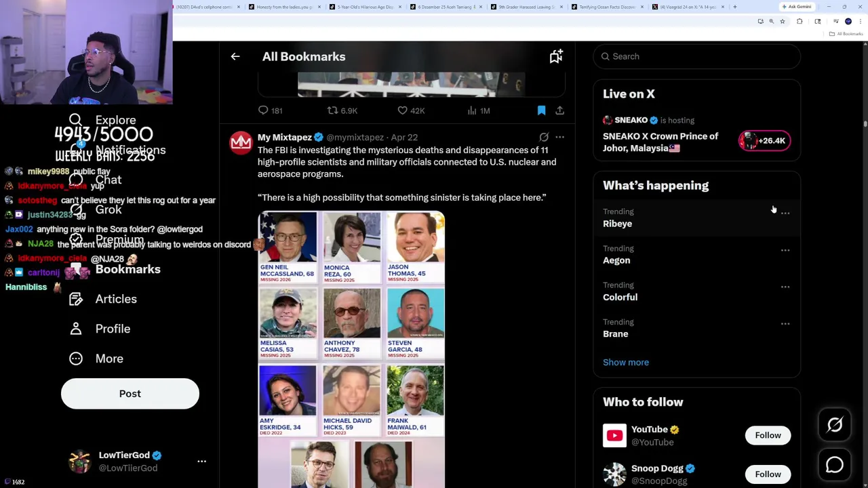This screenshot has height=488, width=868.
Task: Open the more options for Colorful trend
Action: pos(785,287)
